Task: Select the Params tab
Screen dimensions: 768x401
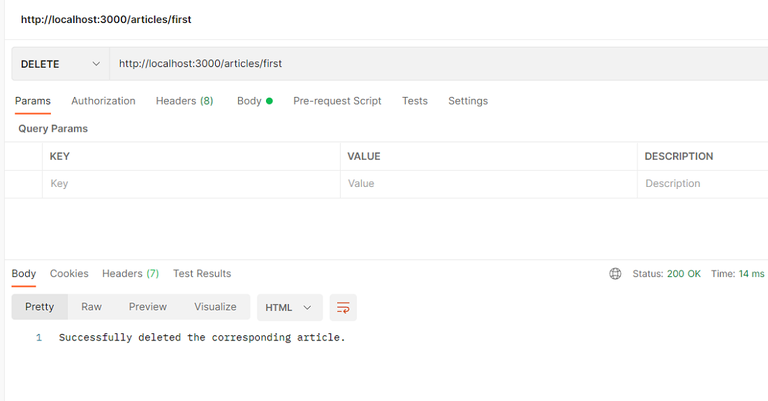Action: (33, 101)
